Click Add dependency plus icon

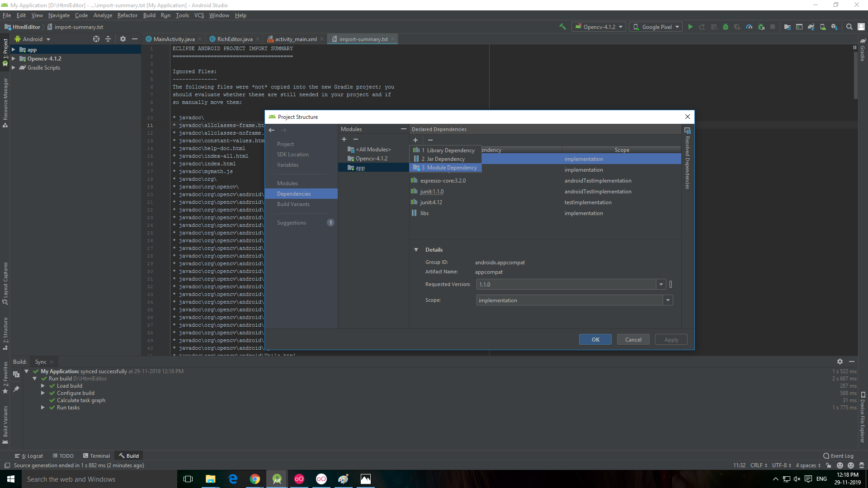click(x=415, y=140)
